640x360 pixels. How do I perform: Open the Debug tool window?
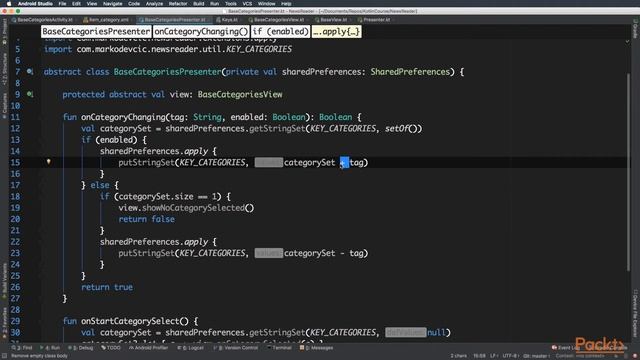pos(80,348)
